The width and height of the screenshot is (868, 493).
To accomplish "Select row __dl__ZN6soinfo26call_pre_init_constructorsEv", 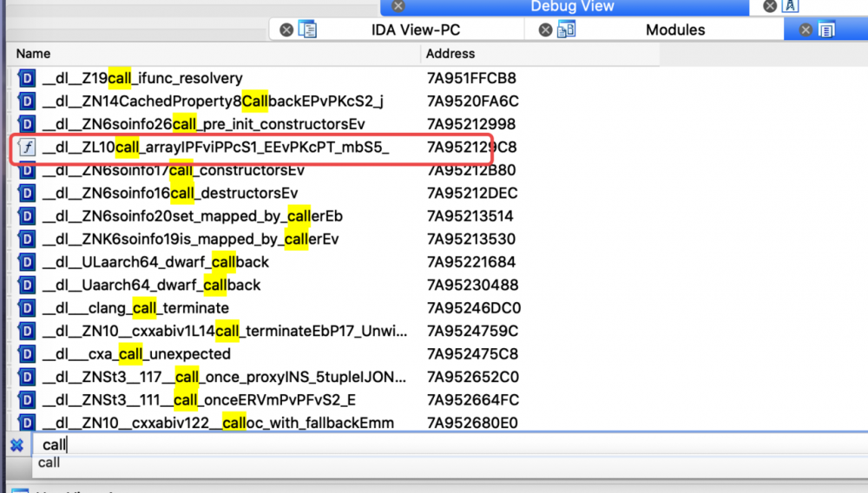I will [x=204, y=124].
